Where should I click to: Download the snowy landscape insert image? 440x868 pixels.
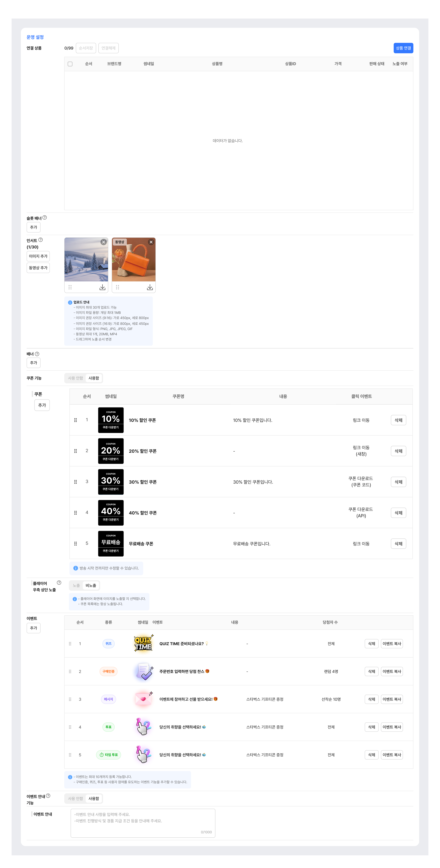coord(102,287)
